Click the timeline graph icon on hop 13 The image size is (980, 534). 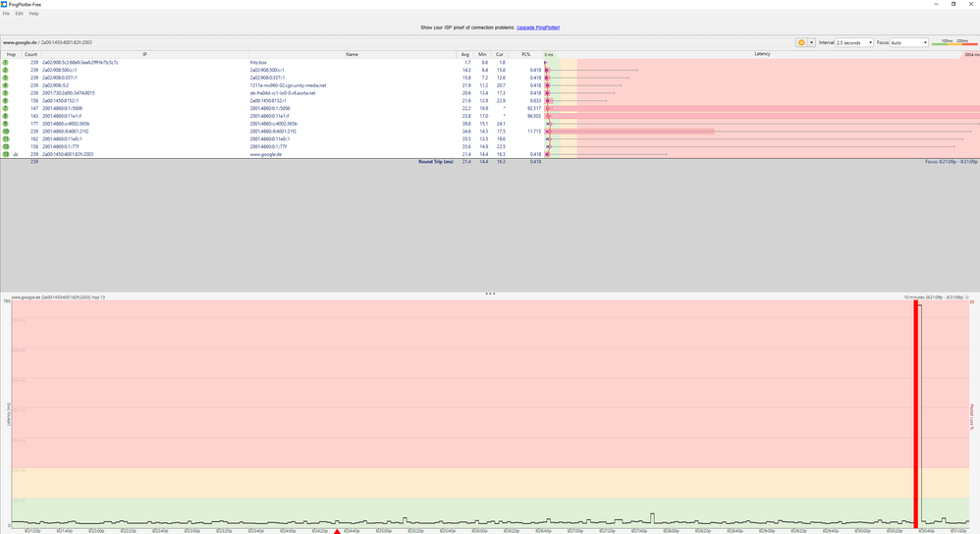point(16,154)
